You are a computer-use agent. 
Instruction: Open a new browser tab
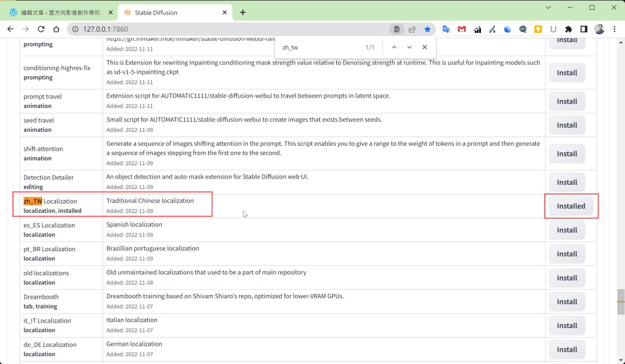[x=243, y=12]
